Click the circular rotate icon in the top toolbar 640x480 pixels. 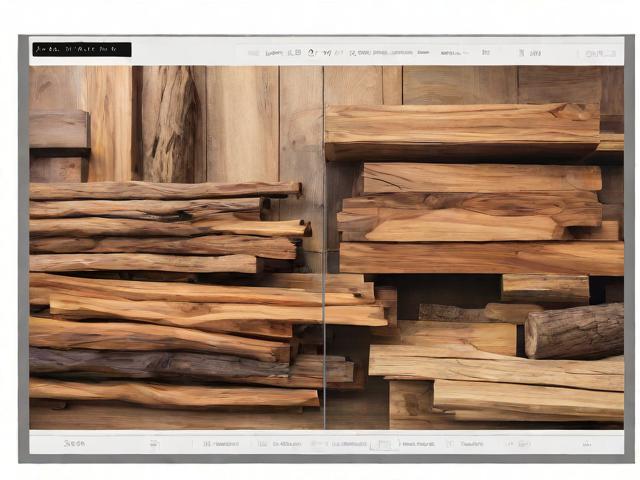tap(313, 52)
